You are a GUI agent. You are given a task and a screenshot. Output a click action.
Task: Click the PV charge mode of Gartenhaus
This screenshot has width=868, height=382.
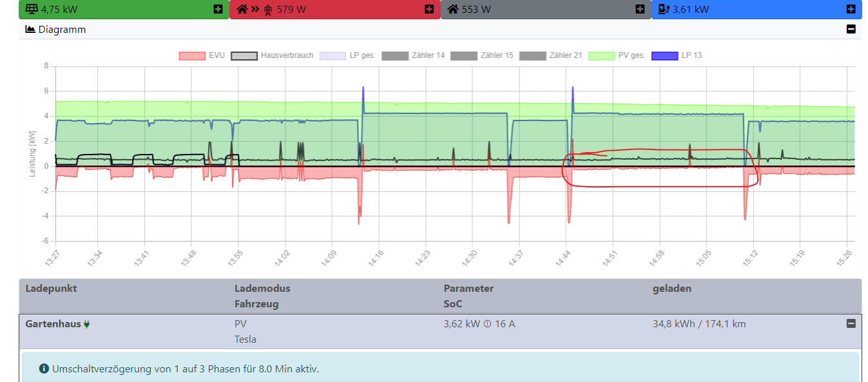click(240, 324)
